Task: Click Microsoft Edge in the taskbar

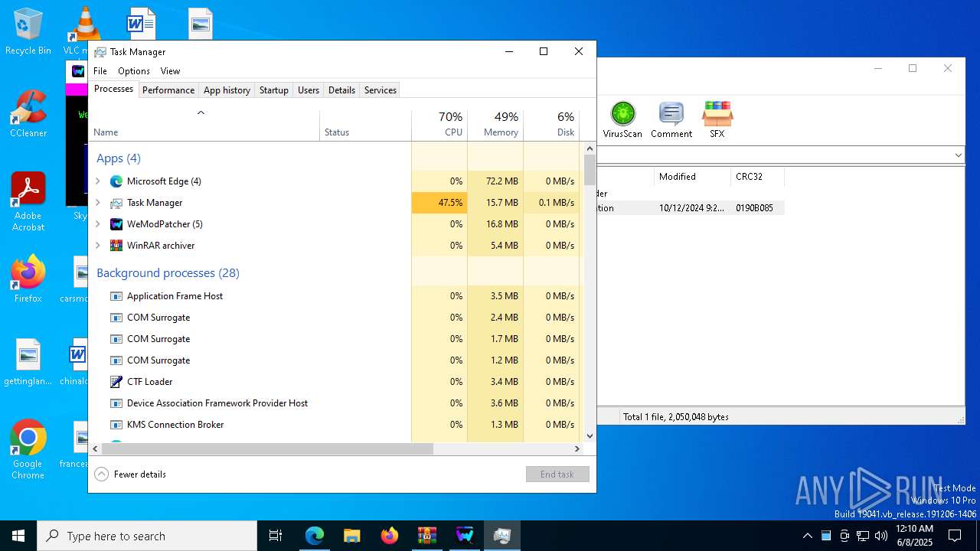Action: pos(315,536)
